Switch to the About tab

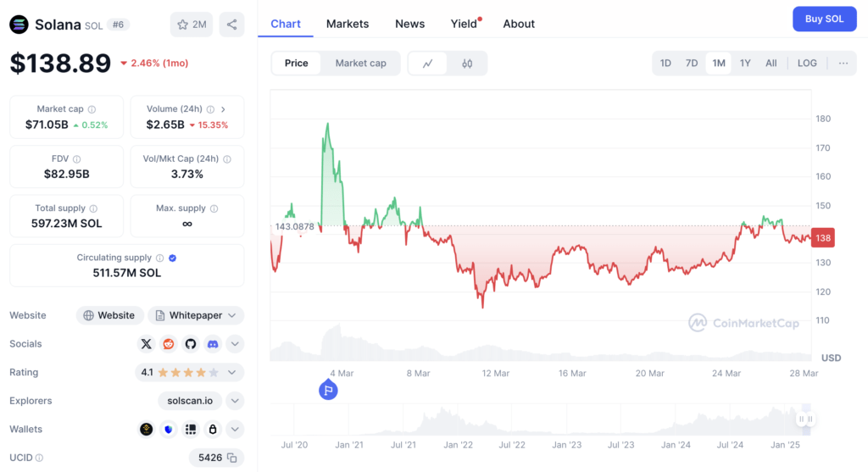click(519, 24)
